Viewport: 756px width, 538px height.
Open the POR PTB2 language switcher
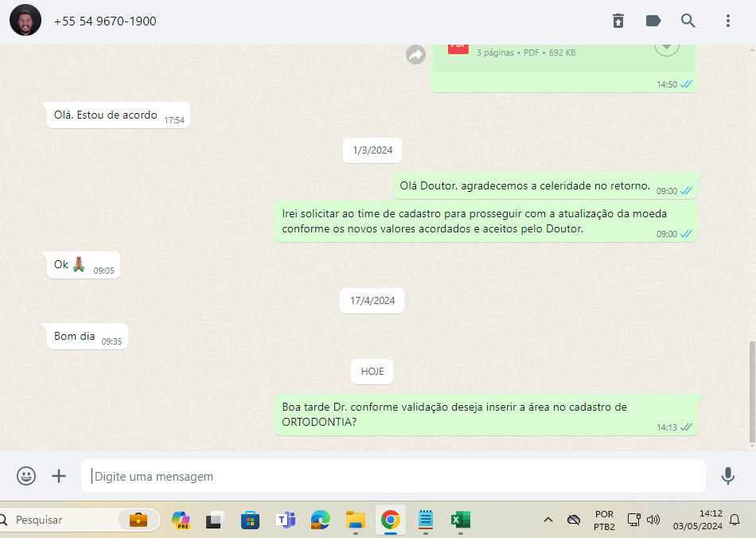click(604, 520)
